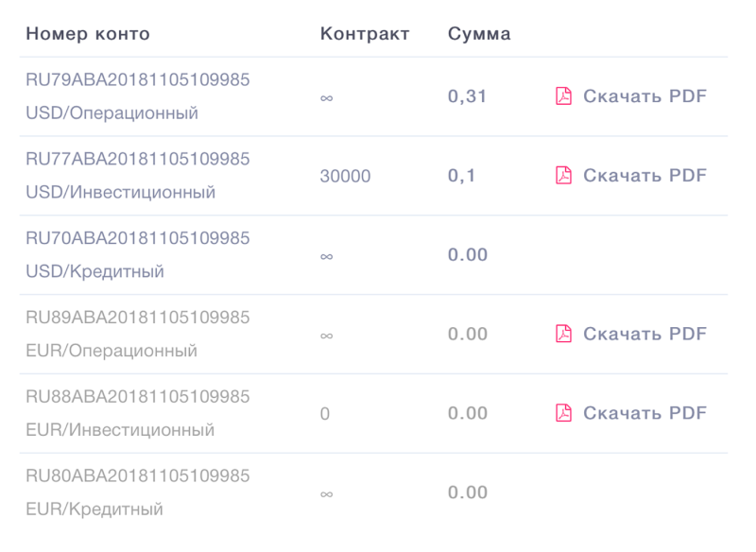The image size is (756, 552).
Task: Select account number RU88ABA20181105109985
Action: 138,396
